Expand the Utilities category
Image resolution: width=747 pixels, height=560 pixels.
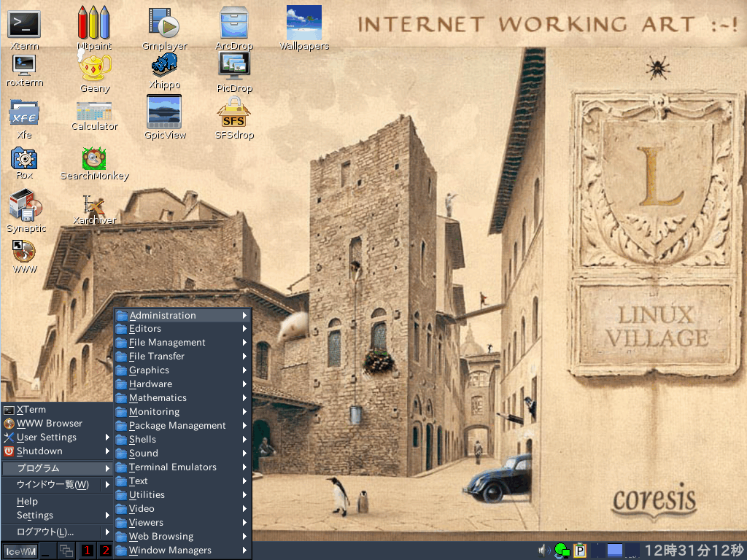pyautogui.click(x=182, y=495)
